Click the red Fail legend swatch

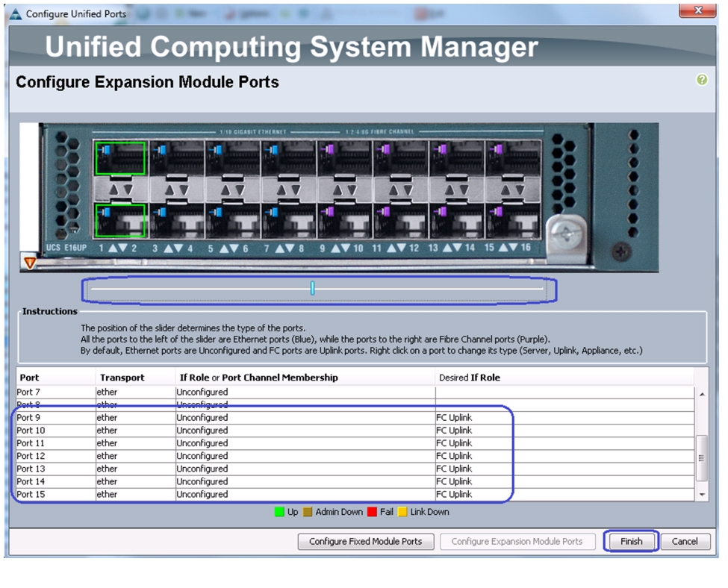click(x=372, y=512)
